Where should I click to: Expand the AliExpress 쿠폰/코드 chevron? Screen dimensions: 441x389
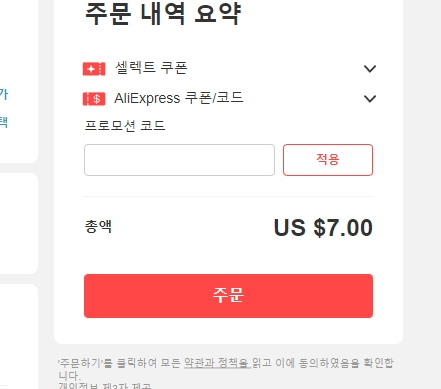[370, 99]
